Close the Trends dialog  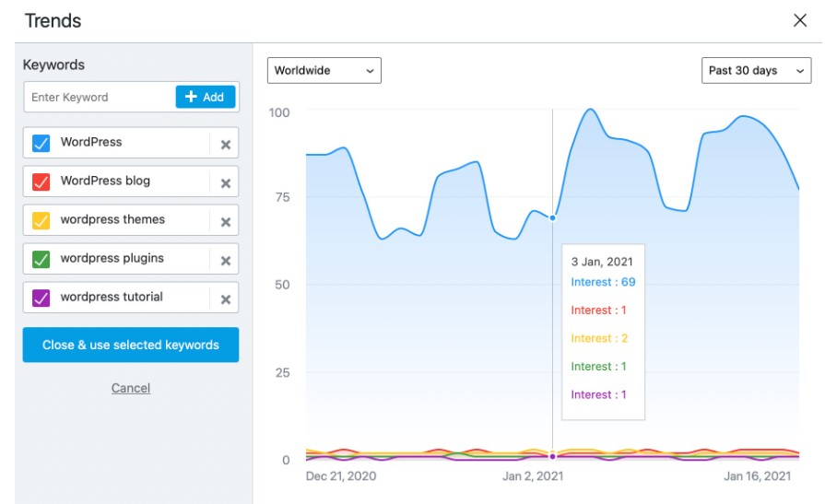pos(800,20)
